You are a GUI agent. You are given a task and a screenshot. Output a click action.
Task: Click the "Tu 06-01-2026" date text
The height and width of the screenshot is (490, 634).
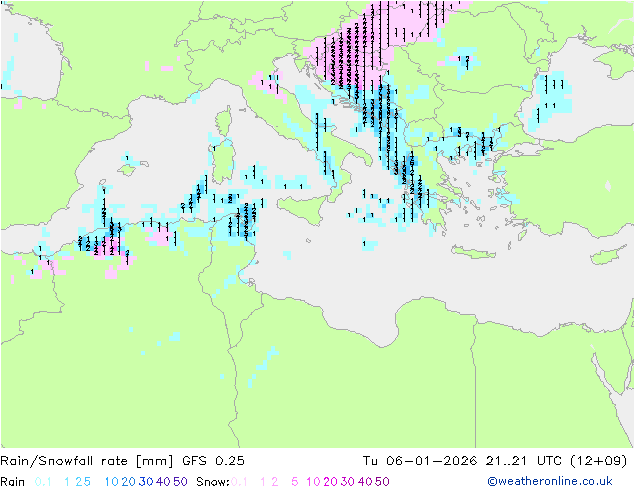coord(420,461)
